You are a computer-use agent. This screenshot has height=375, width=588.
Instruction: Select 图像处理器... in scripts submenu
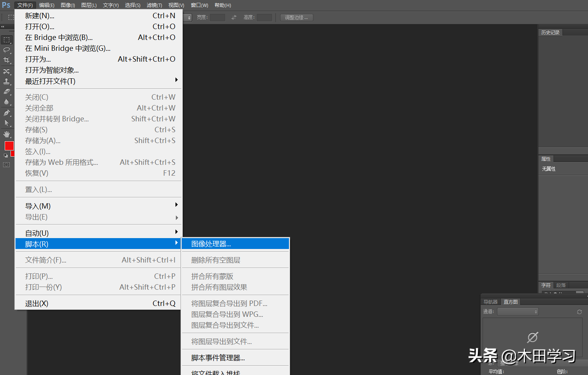235,244
